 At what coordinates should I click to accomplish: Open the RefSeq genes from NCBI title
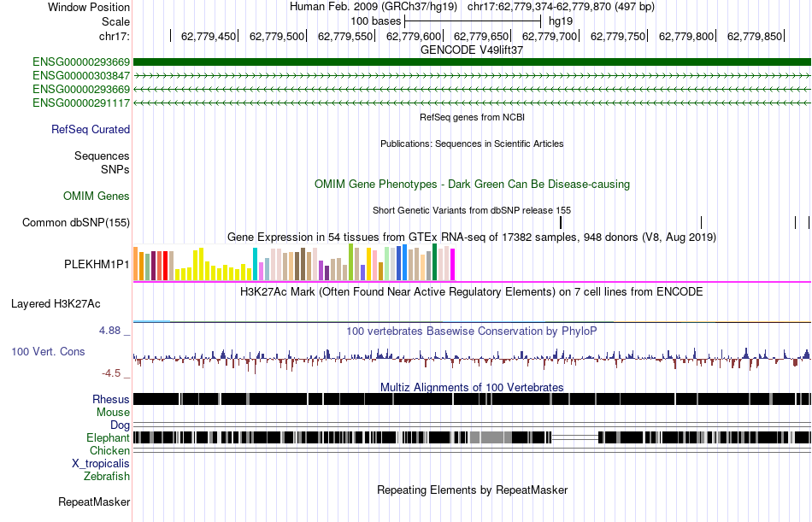473,118
